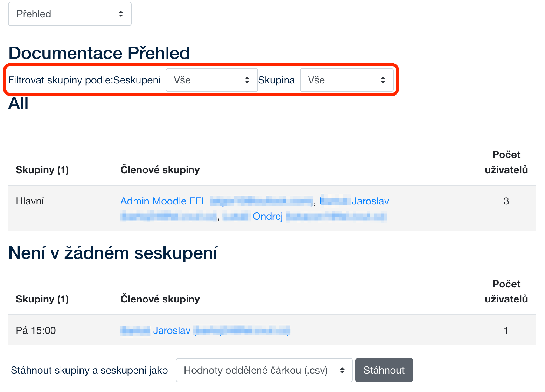Viewport: 545px width, 392px height.
Task: Open the Admin Moodle FEL user link
Action: click(163, 201)
